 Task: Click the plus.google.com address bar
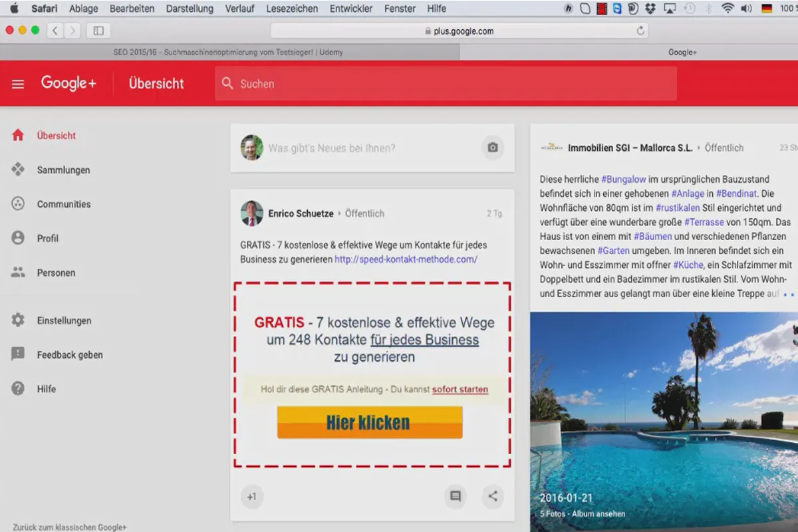click(x=459, y=31)
